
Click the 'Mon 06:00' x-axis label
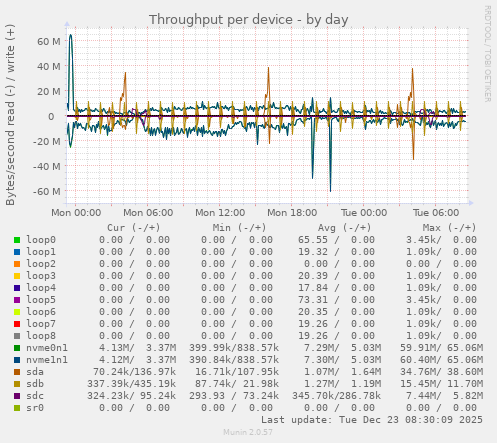click(148, 213)
